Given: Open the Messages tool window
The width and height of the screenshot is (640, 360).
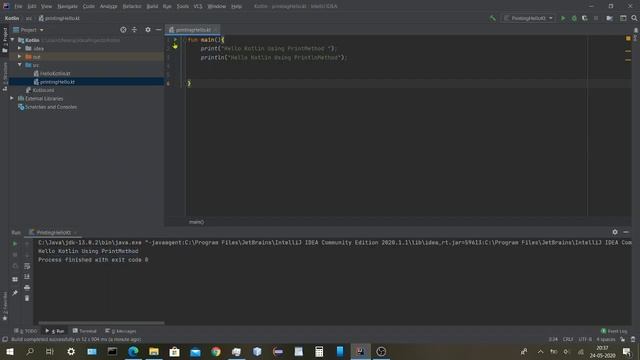Looking at the screenshot, I should pyautogui.click(x=121, y=331).
